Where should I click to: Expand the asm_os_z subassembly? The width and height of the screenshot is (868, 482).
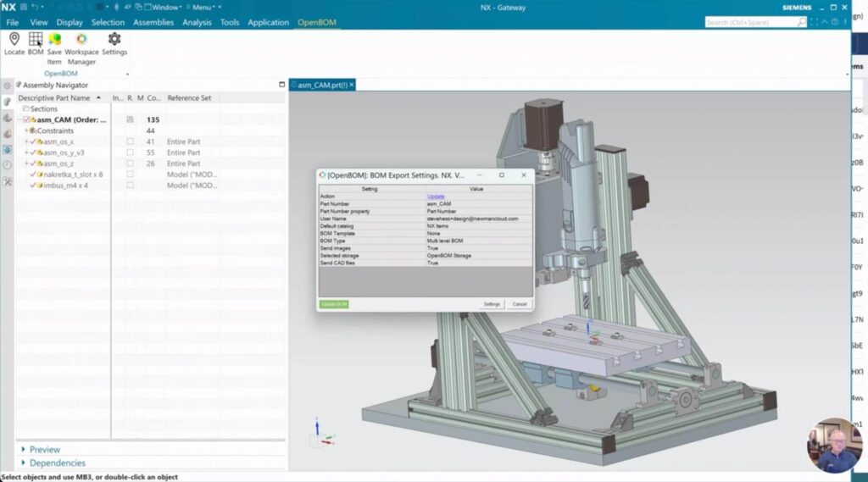(x=26, y=163)
